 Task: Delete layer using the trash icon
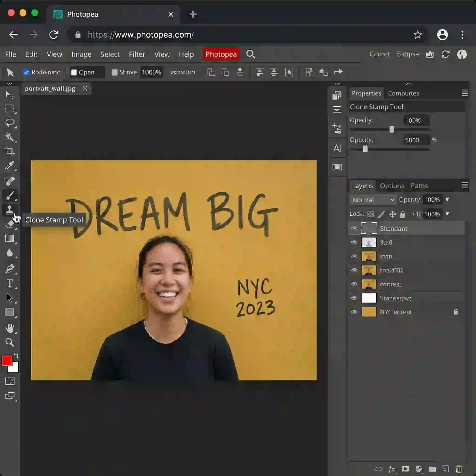(x=459, y=469)
